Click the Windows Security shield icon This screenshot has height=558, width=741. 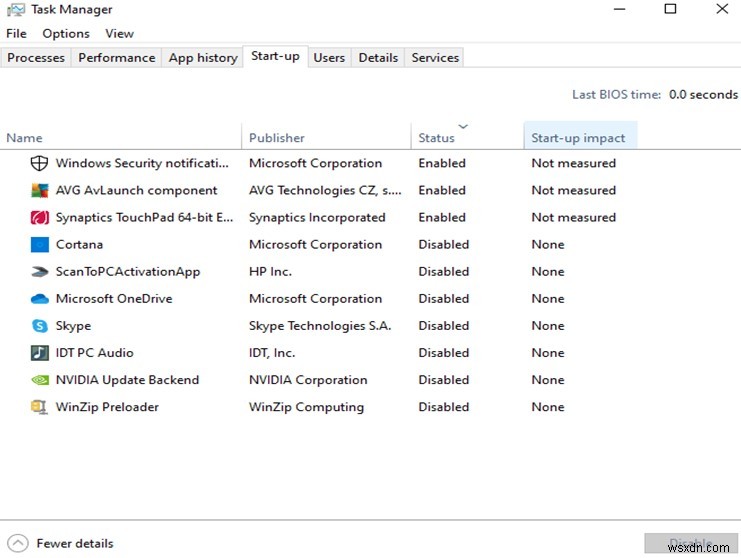pos(39,163)
